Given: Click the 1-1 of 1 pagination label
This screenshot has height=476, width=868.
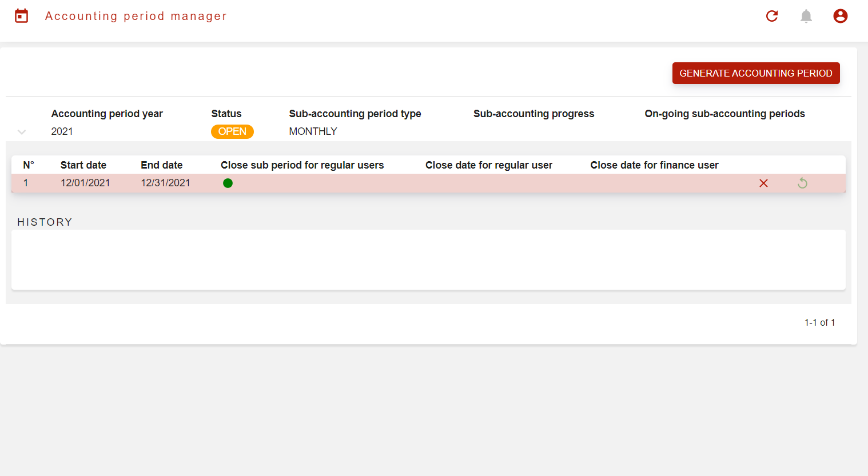Looking at the screenshot, I should (819, 323).
